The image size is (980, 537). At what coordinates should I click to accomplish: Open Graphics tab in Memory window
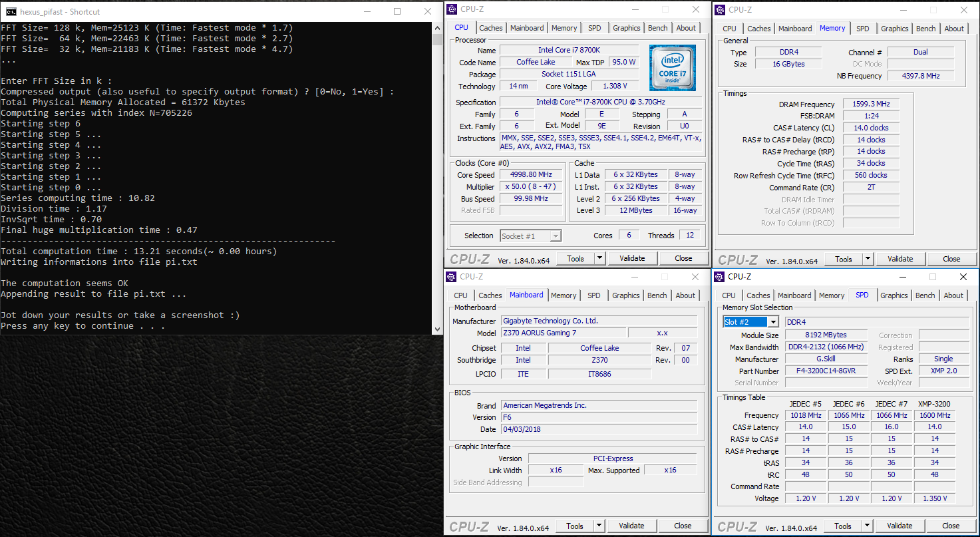tap(894, 29)
